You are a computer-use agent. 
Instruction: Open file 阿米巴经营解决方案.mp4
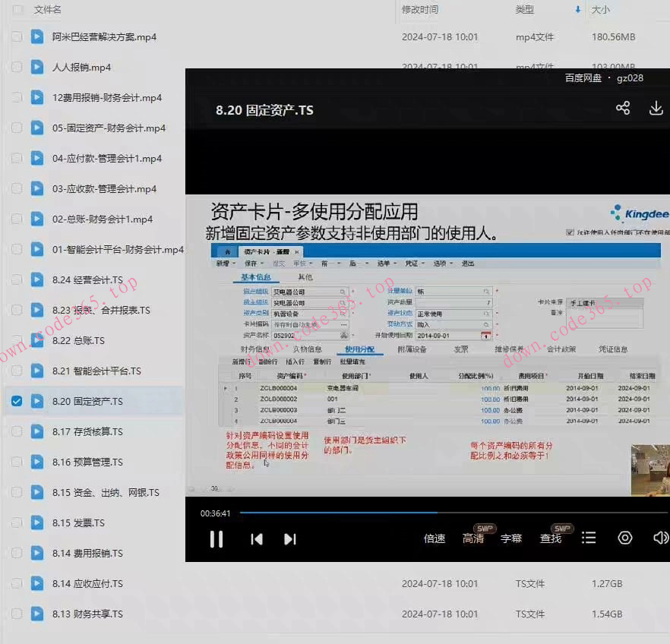click(104, 37)
